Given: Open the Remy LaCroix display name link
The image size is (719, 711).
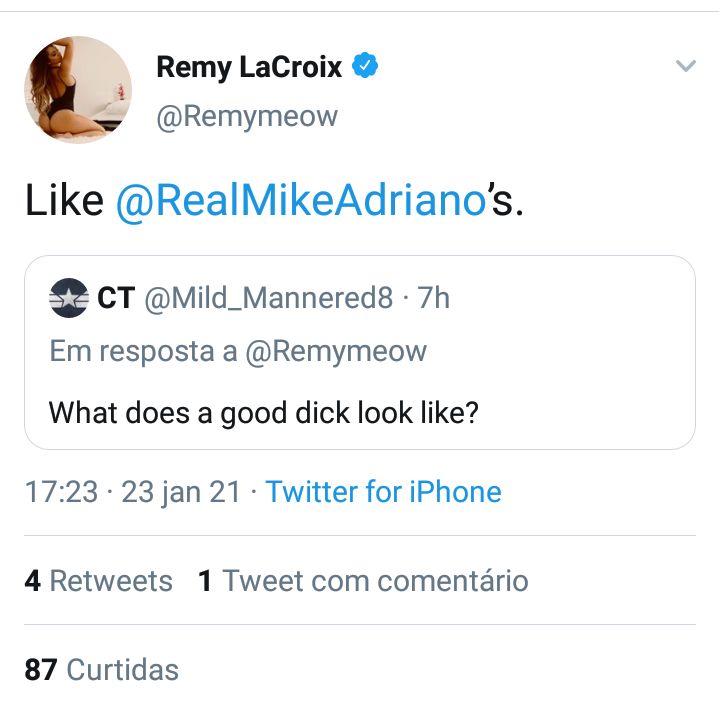Looking at the screenshot, I should tap(249, 68).
